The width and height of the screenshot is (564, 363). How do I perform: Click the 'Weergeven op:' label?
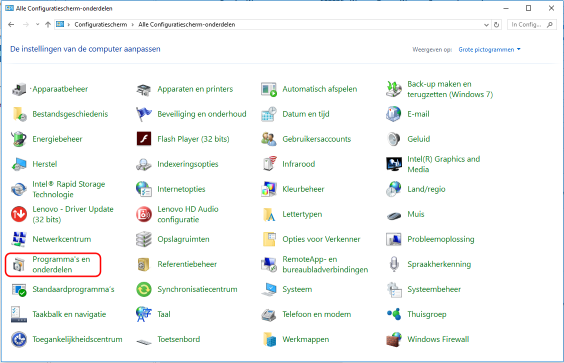point(432,50)
